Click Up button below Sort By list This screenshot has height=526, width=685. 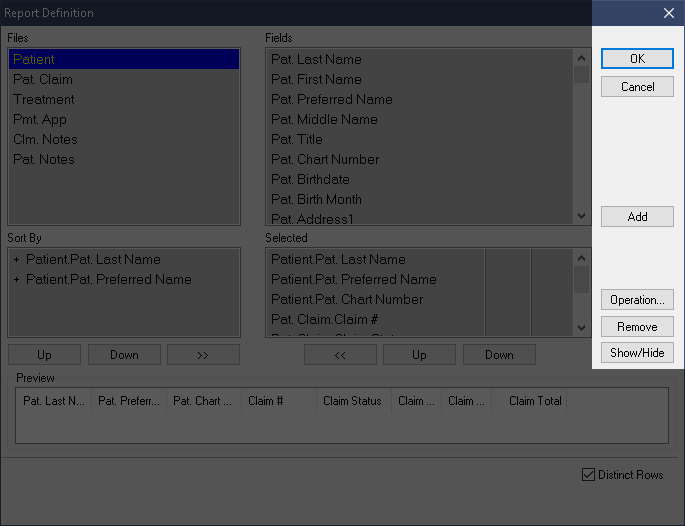(x=44, y=355)
